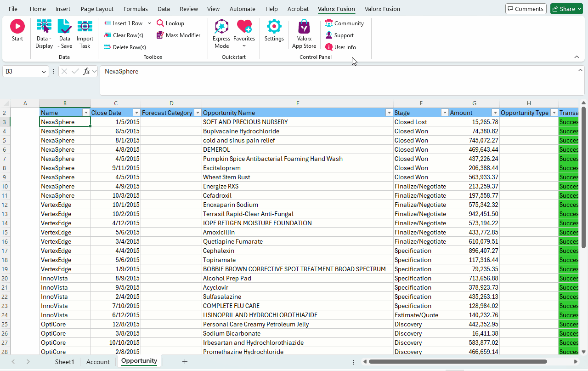Open the Stage column filter dropdown
Screen dimensions: 588x371
pyautogui.click(x=444, y=113)
